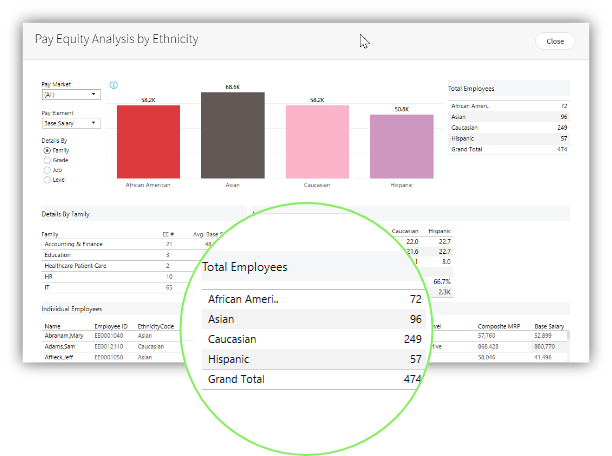Select the Family radio button

point(47,150)
